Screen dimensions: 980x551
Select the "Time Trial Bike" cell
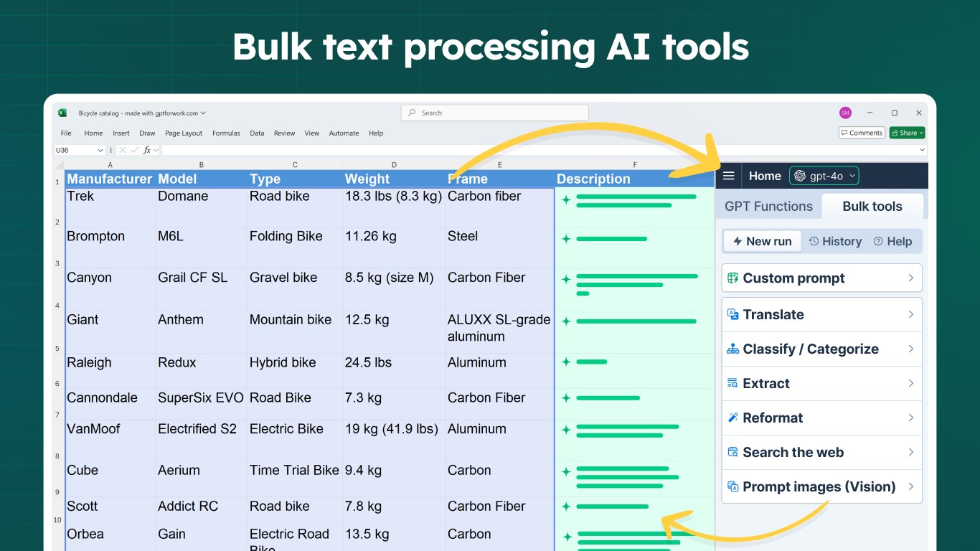tap(295, 479)
